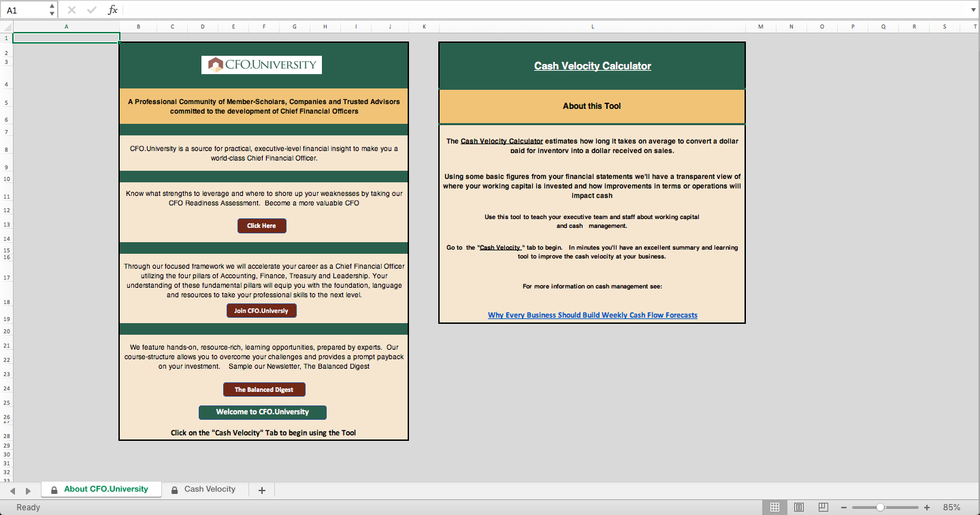Click 'CFO.University is a source for practical' paragraph
The image size is (980, 515).
[x=264, y=153]
